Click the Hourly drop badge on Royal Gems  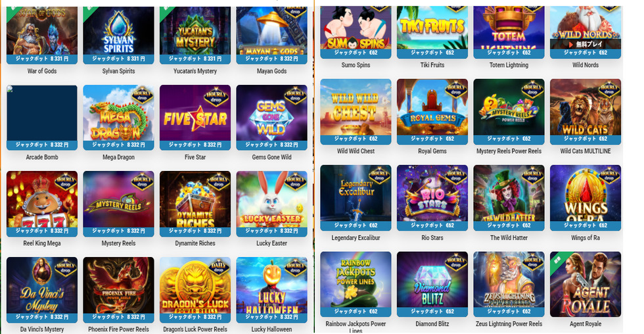coord(455,89)
